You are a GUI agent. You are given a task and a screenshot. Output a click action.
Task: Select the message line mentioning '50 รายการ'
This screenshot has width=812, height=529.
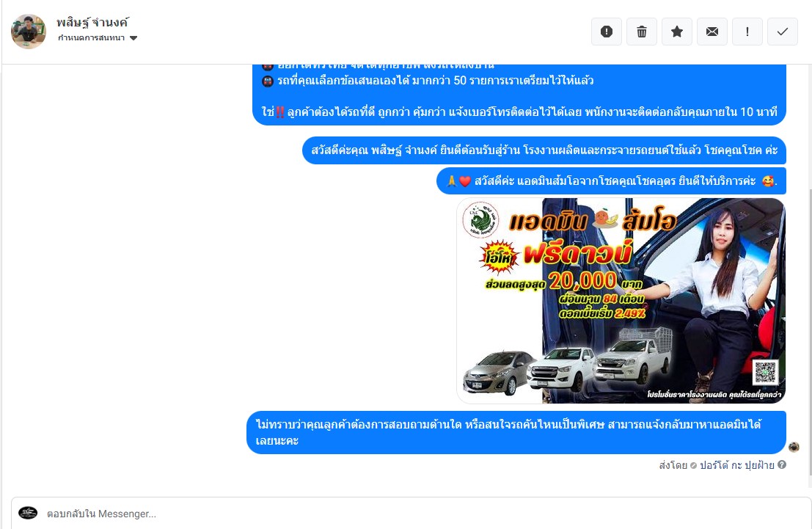click(x=428, y=80)
